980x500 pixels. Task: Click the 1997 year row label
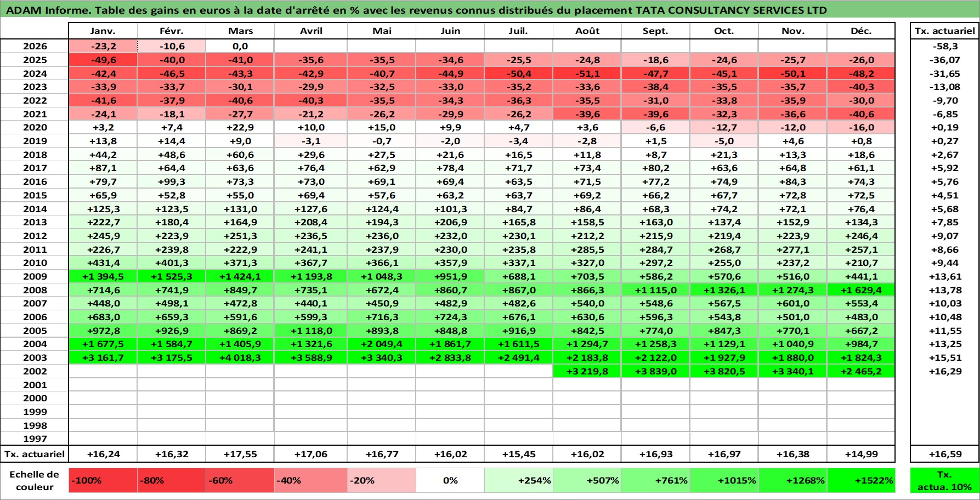point(35,439)
